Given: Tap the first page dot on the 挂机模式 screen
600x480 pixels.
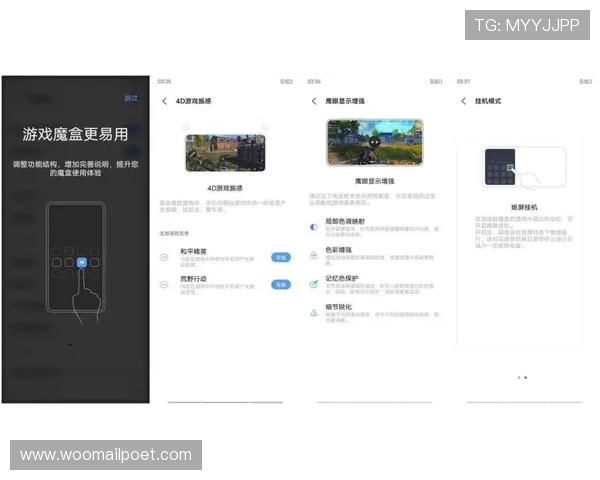Looking at the screenshot, I should point(519,378).
